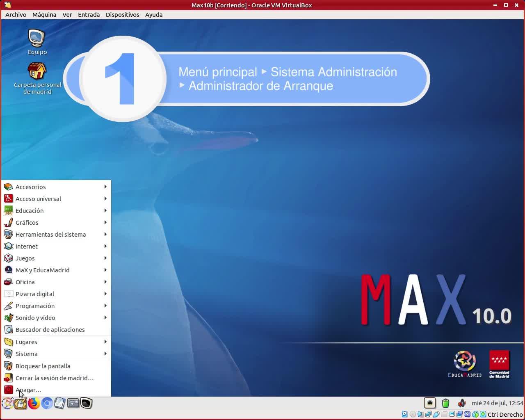The image size is (525, 420).
Task: Click the VirtualBox window title bar icon
Action: (x=7, y=5)
